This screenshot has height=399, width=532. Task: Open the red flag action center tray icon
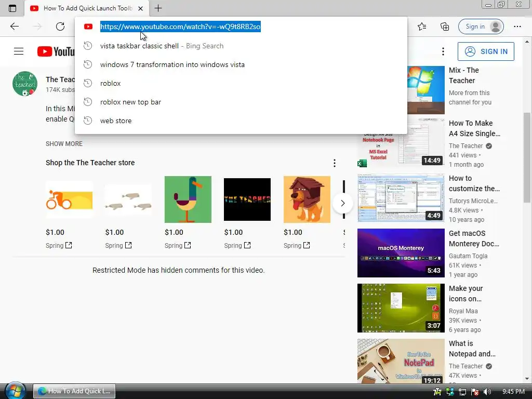(475, 392)
